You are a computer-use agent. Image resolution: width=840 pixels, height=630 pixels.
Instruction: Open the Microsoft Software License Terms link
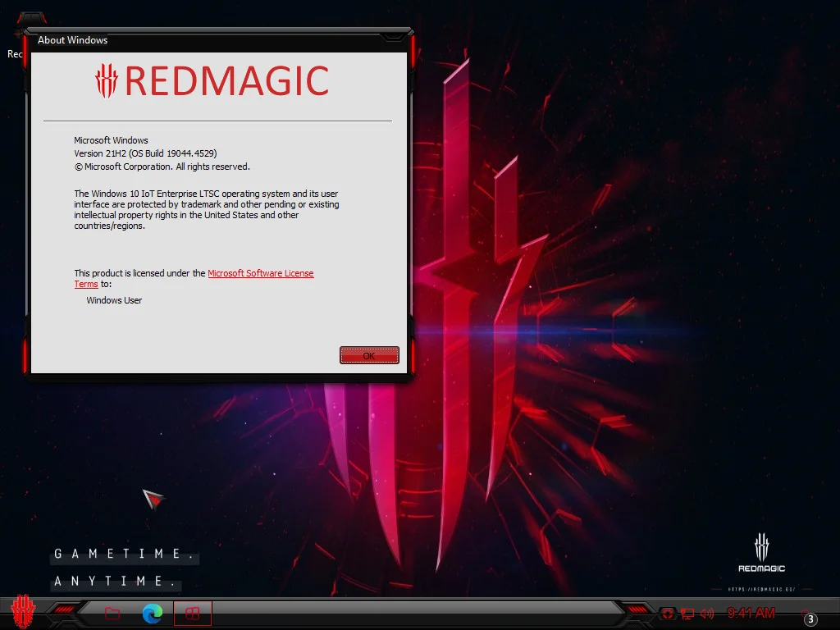tap(260, 273)
